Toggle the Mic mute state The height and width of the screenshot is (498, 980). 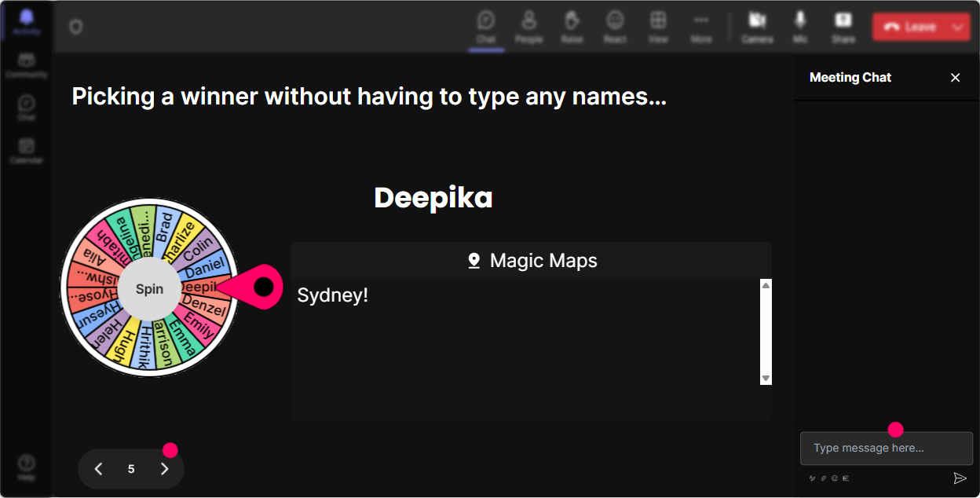pos(800,27)
